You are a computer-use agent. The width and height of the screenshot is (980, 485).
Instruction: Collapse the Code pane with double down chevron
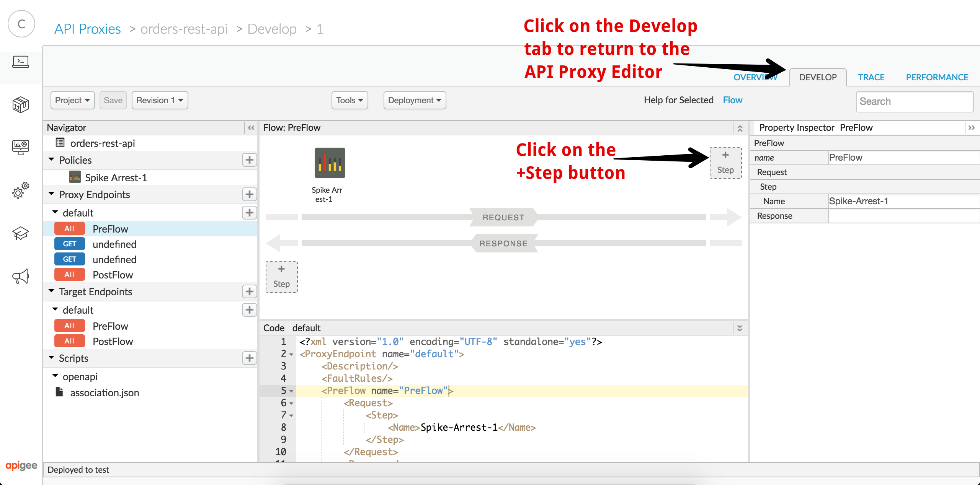(x=740, y=328)
